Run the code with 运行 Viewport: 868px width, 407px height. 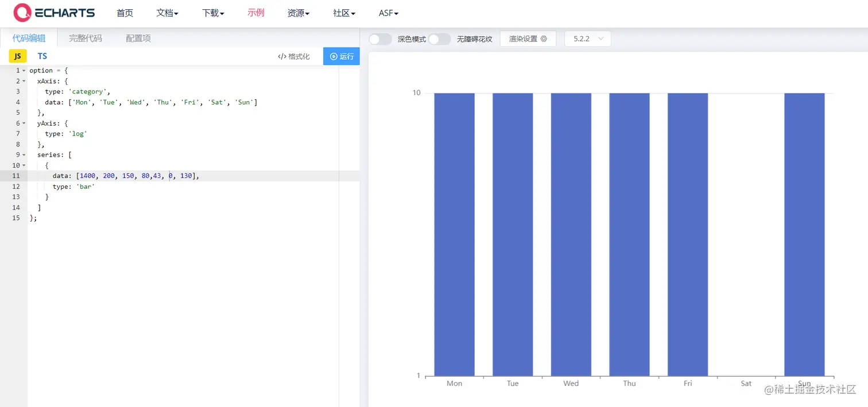coord(342,56)
